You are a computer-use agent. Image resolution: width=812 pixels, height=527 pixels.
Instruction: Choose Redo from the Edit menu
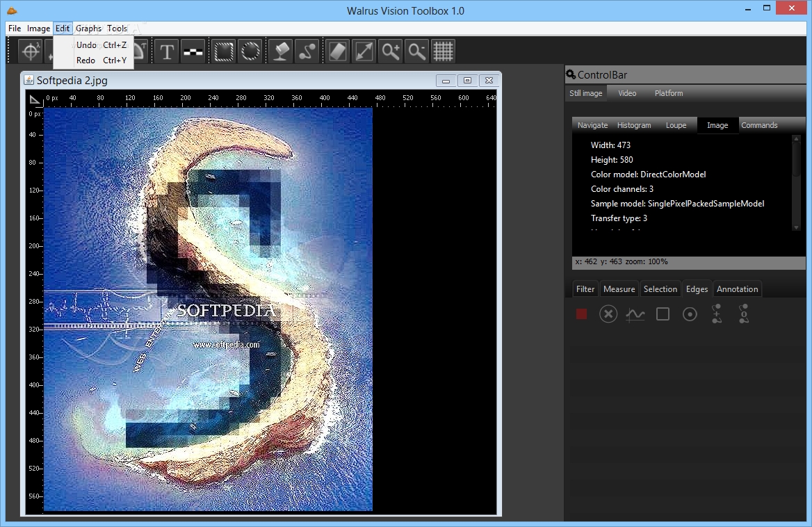click(x=93, y=60)
